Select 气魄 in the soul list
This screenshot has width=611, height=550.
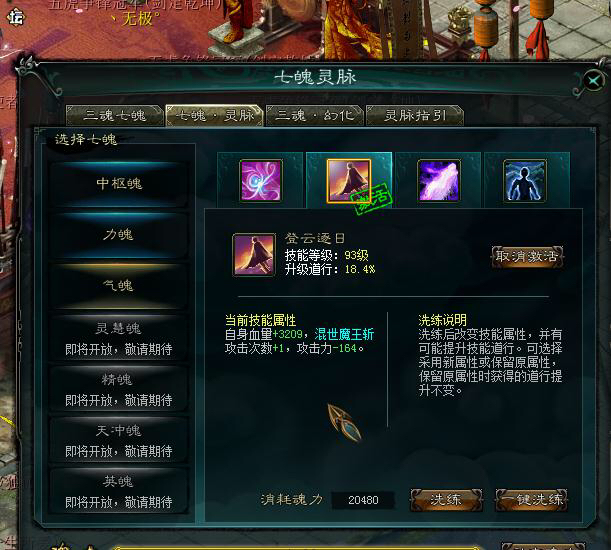(x=119, y=286)
